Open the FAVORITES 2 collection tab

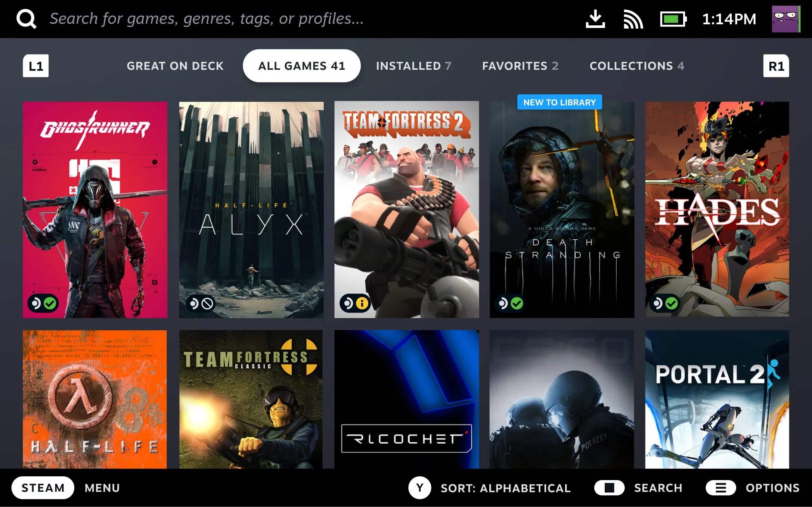pyautogui.click(x=520, y=65)
